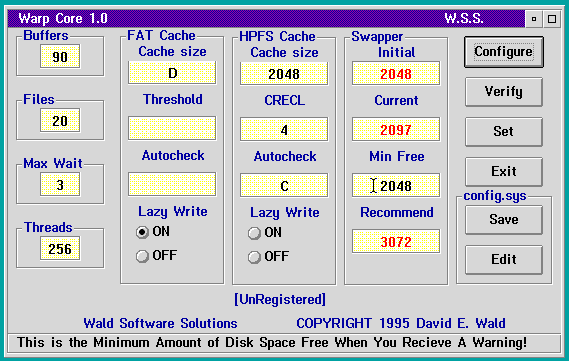Minimize window using title bar small-square button
Image resolution: width=569 pixels, height=361 pixels.
click(x=534, y=19)
